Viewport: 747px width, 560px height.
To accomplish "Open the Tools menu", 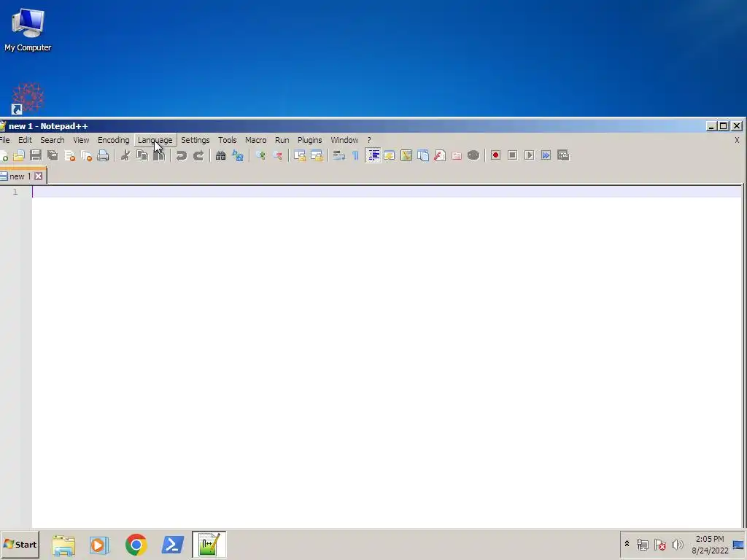I will click(x=228, y=140).
